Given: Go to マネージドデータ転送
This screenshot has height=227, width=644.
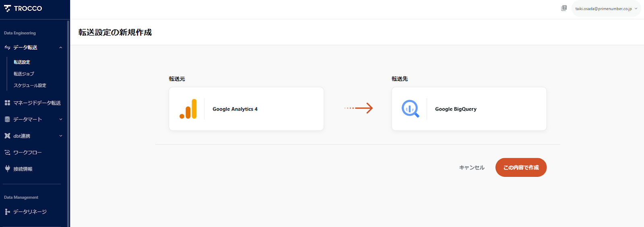Looking at the screenshot, I should [x=37, y=103].
